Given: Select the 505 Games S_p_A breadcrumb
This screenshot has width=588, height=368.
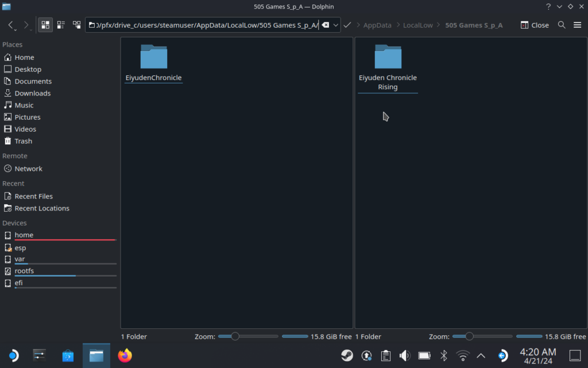Looking at the screenshot, I should tap(474, 25).
